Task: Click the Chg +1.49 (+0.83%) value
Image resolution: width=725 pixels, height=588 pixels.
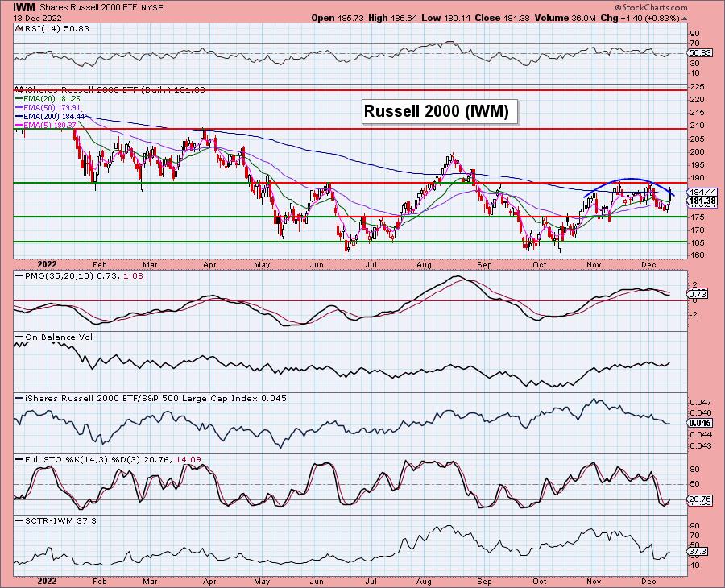Action: [640, 18]
